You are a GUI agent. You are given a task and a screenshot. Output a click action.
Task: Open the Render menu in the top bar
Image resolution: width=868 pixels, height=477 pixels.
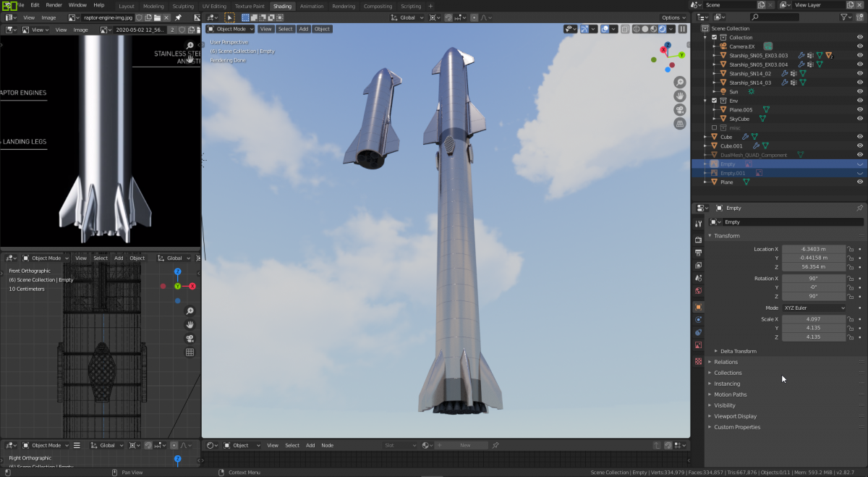click(54, 5)
